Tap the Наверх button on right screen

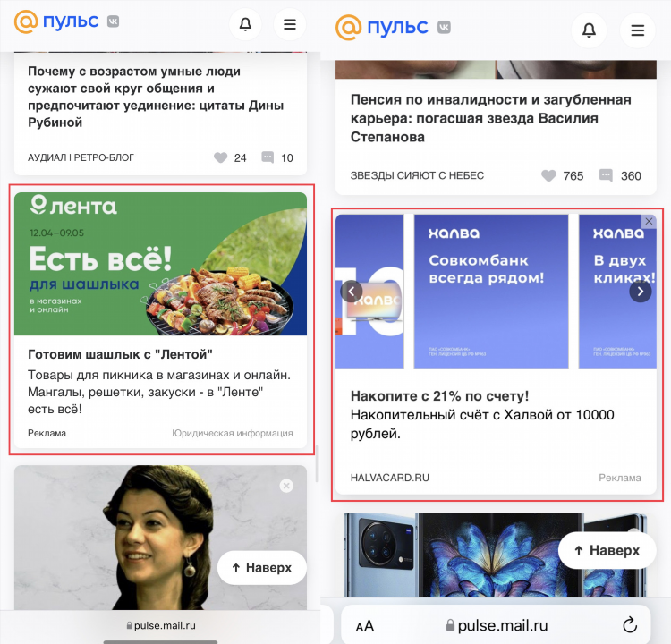[x=607, y=550]
